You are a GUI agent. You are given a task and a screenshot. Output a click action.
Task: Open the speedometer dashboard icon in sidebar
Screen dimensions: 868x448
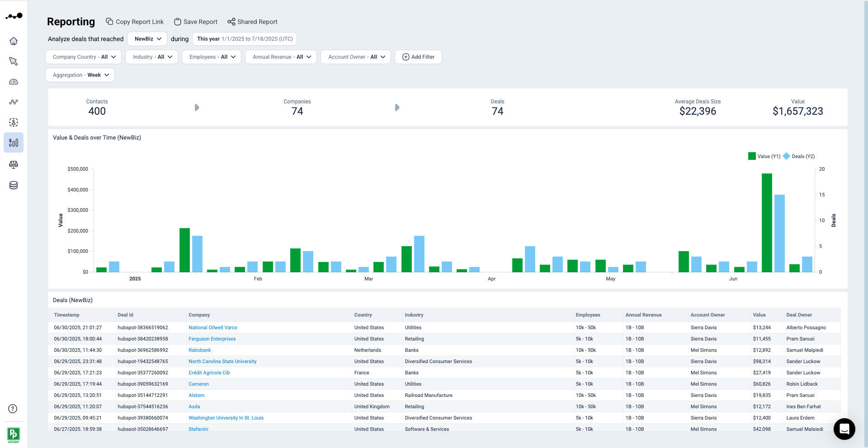click(x=14, y=82)
